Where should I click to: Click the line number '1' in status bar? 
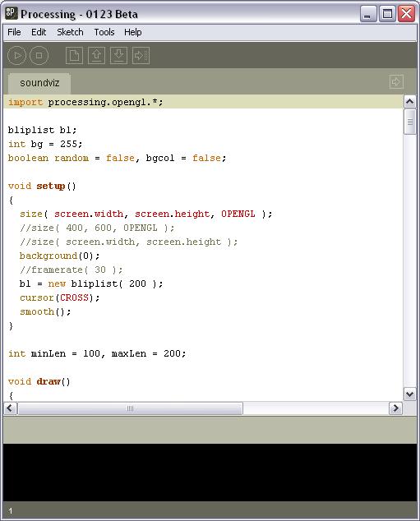11,510
